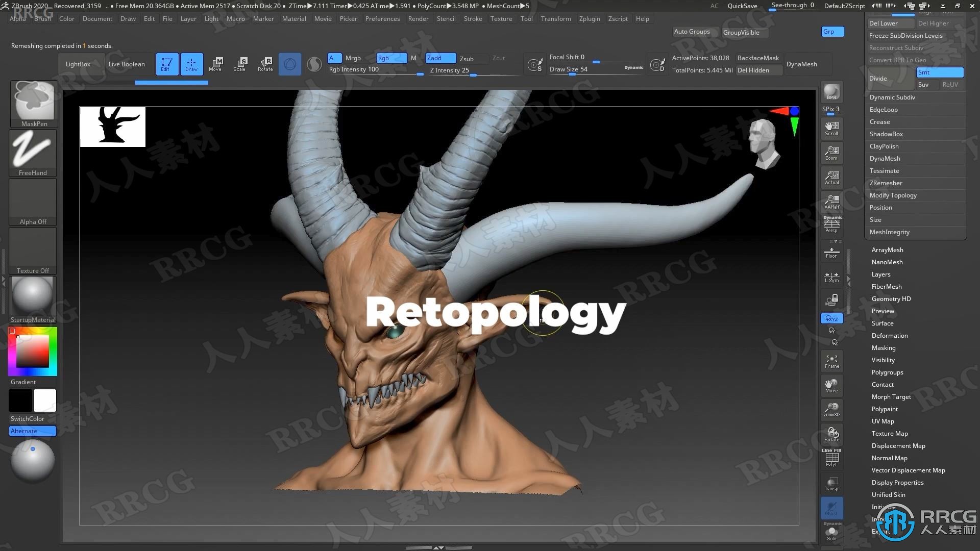Click the ZRemesher option in panel
The image size is (980, 551).
pos(886,182)
